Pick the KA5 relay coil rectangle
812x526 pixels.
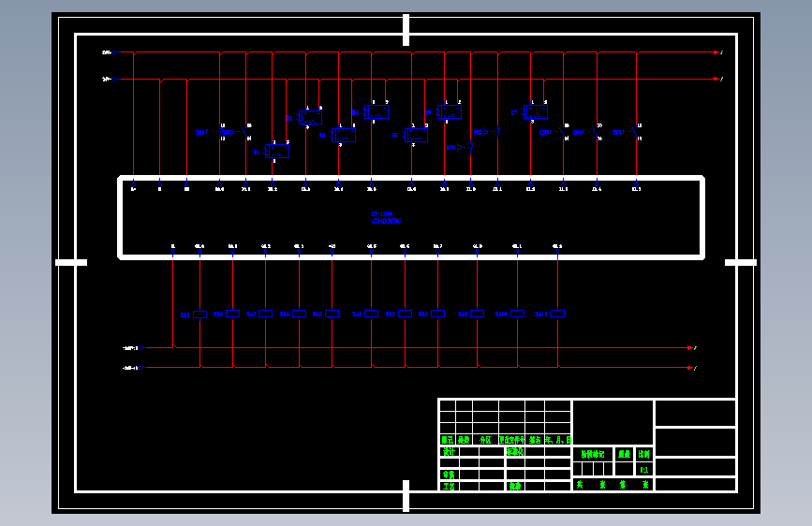(332, 314)
